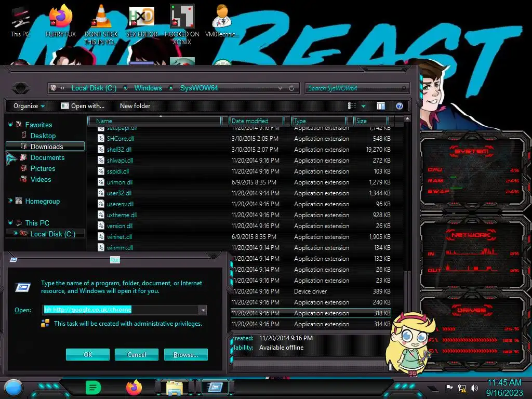Open VM0Technic... desktop shortcut
The image size is (532, 399).
click(222, 22)
